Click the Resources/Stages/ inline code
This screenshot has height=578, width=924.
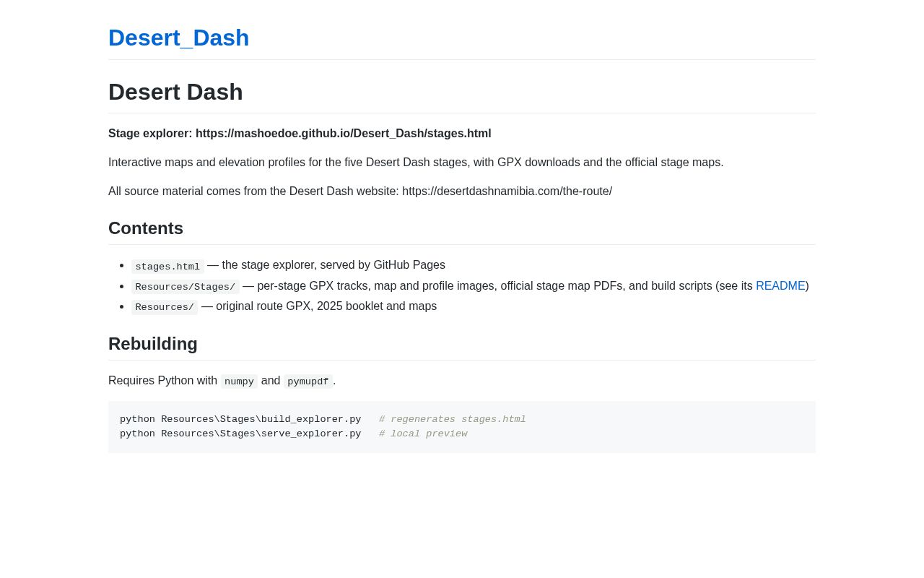(x=186, y=287)
